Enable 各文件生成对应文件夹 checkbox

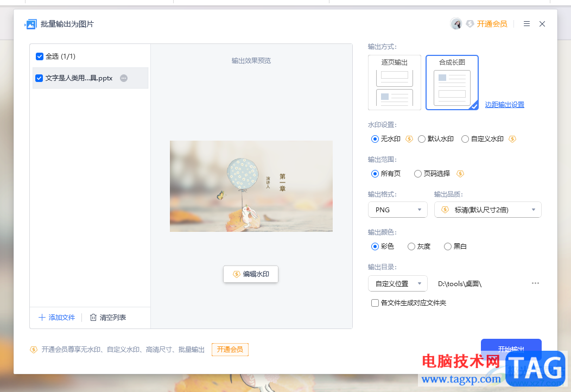point(375,303)
